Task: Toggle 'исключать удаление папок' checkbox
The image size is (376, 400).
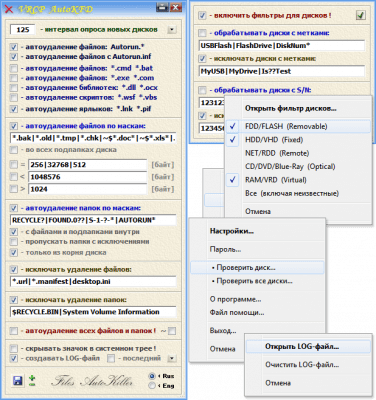Action: click(x=14, y=300)
